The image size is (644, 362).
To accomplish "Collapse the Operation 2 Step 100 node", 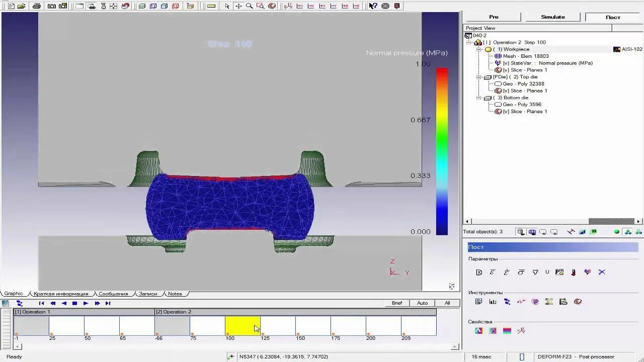I will 469,42.
